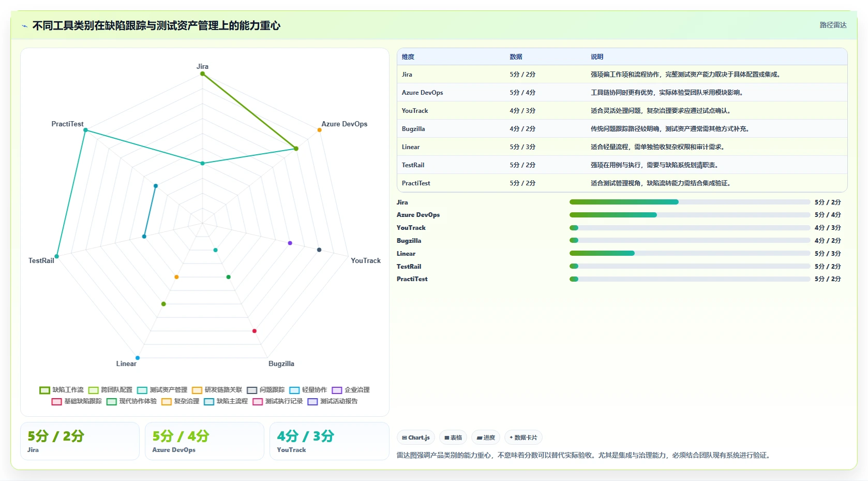
Task: Toggle the 研发链路关联 legend entry
Action: [217, 390]
